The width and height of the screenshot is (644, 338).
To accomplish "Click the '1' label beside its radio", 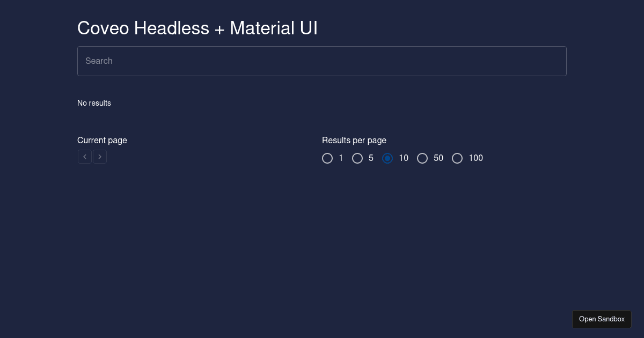I will click(x=341, y=158).
